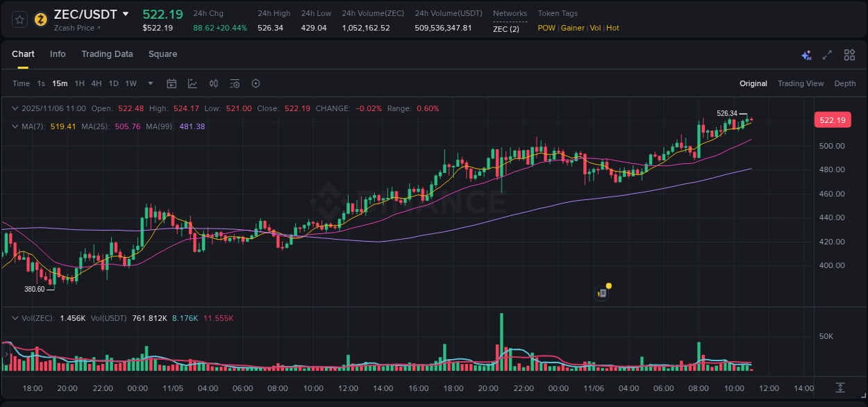Open the Square tab

tap(162, 54)
